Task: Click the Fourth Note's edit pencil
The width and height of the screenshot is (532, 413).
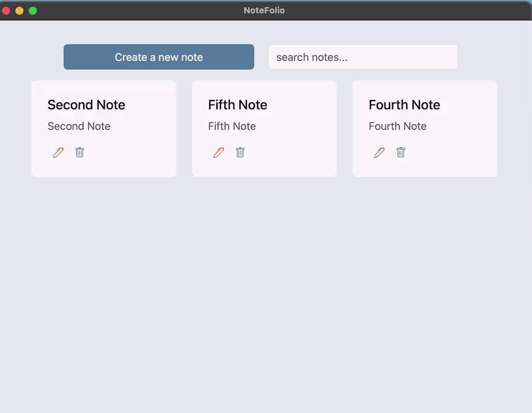Action: [379, 153]
